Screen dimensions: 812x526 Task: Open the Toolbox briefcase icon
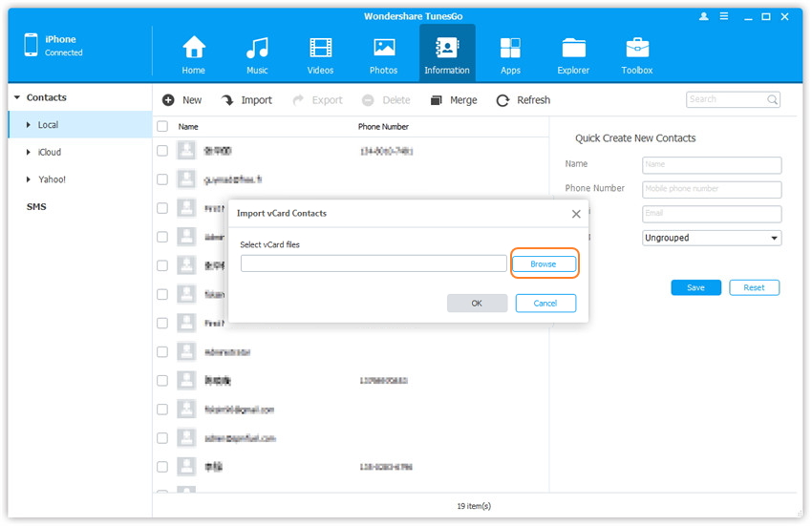click(637, 49)
